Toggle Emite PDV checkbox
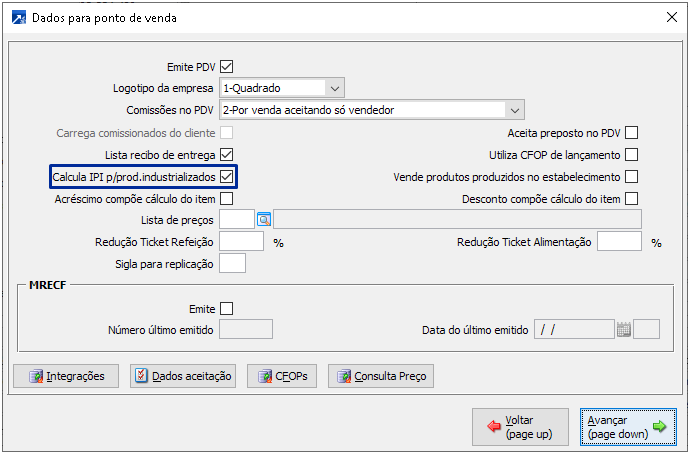 pyautogui.click(x=227, y=67)
